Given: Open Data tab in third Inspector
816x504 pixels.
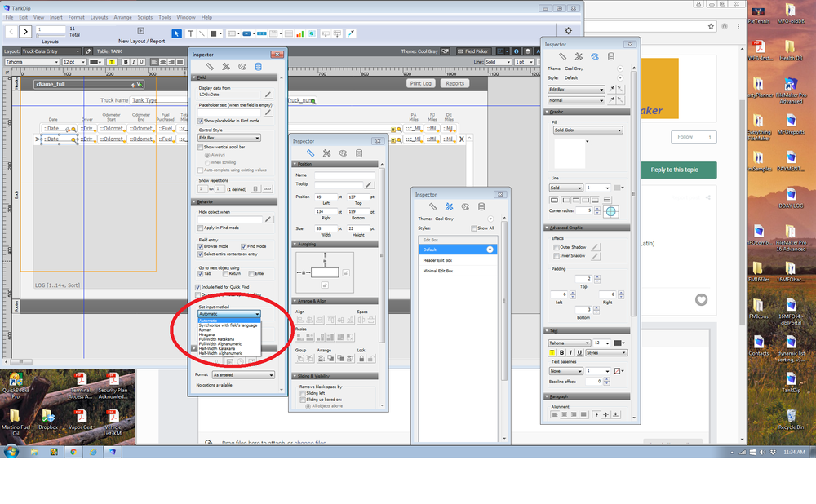Looking at the screenshot, I should click(481, 206).
